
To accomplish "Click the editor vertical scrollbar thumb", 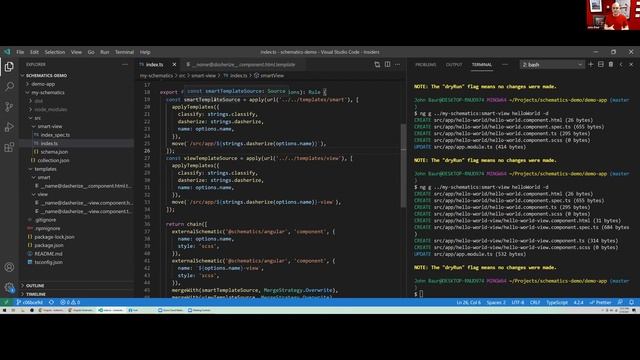I will [403, 165].
